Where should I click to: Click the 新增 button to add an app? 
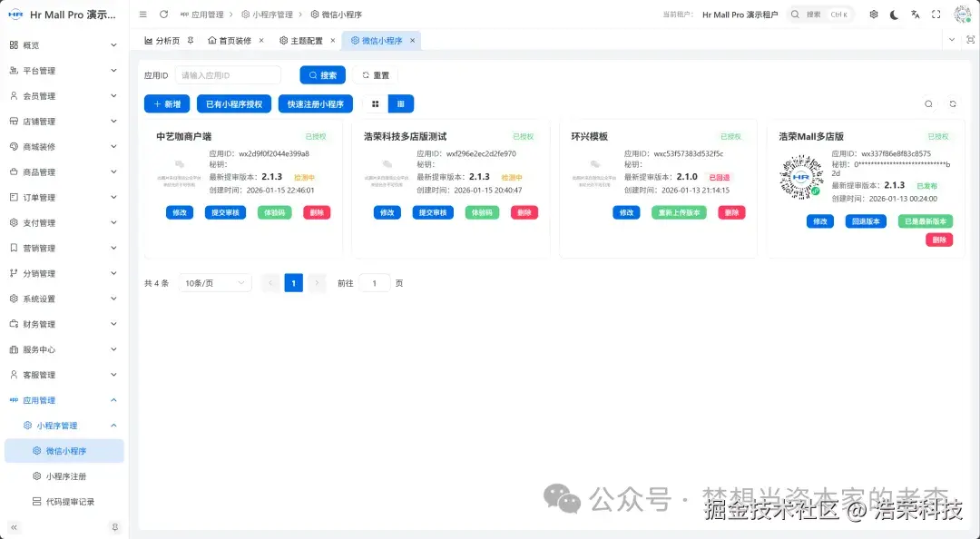(166, 103)
